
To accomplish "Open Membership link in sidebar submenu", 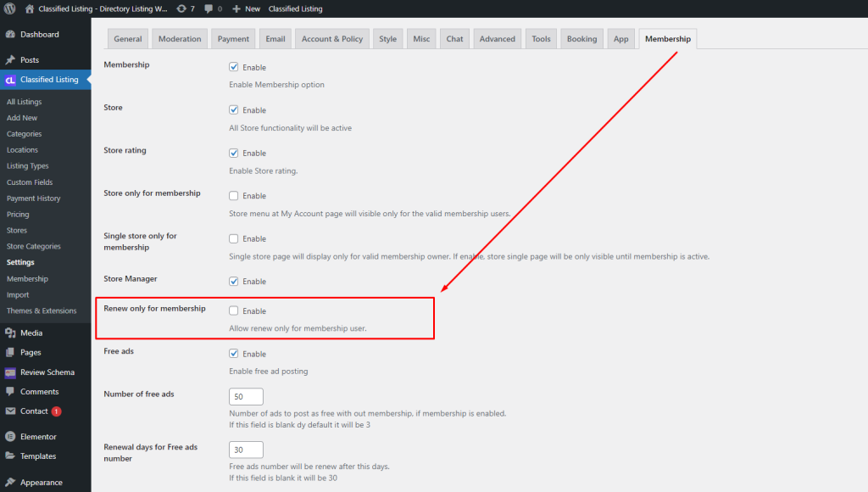I will (x=28, y=279).
